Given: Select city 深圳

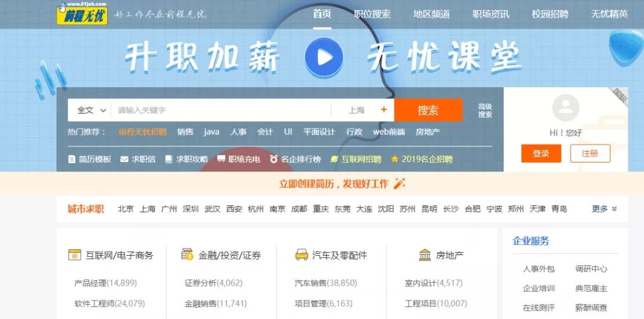Looking at the screenshot, I should pos(191,209).
